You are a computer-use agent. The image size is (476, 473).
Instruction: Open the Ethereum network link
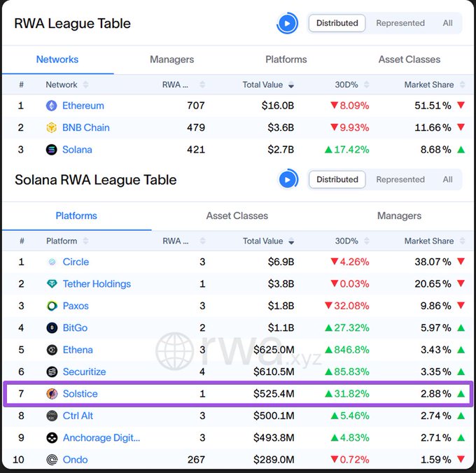tap(83, 106)
